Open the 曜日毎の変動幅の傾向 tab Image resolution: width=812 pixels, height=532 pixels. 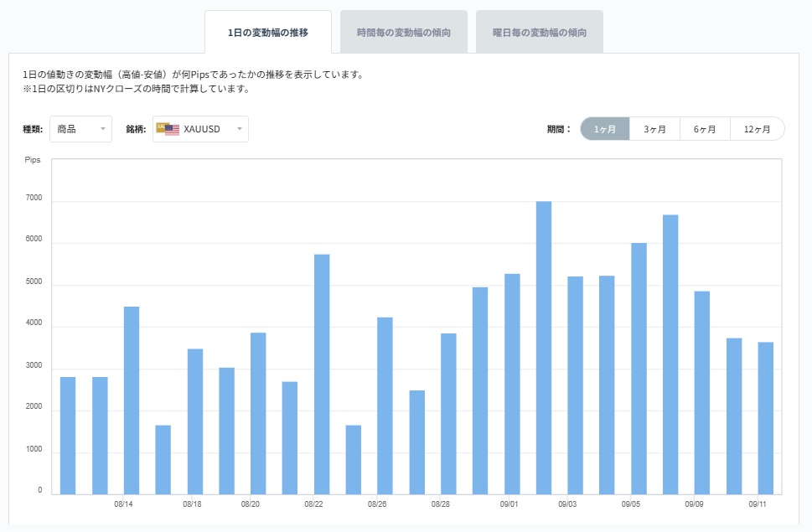[x=540, y=32]
